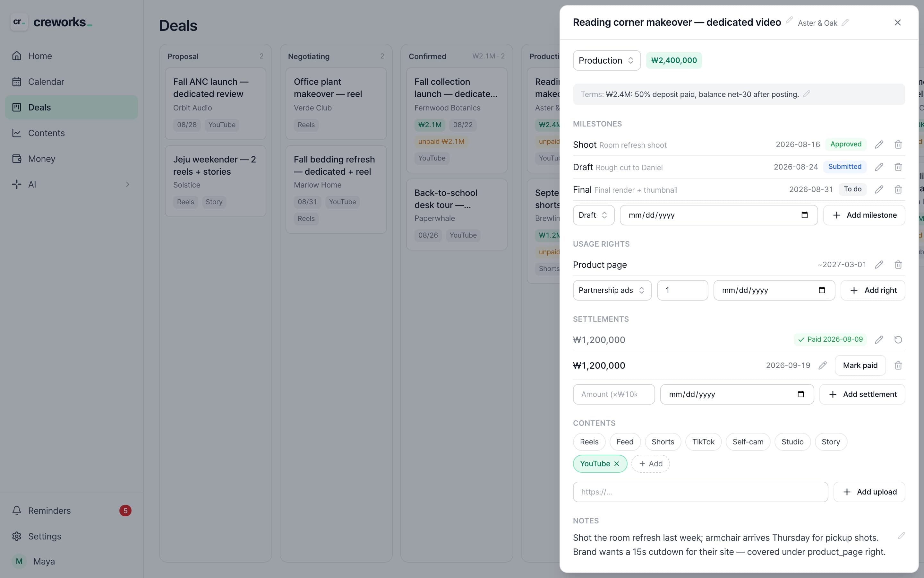Toggle the Story content chip

coord(831,442)
